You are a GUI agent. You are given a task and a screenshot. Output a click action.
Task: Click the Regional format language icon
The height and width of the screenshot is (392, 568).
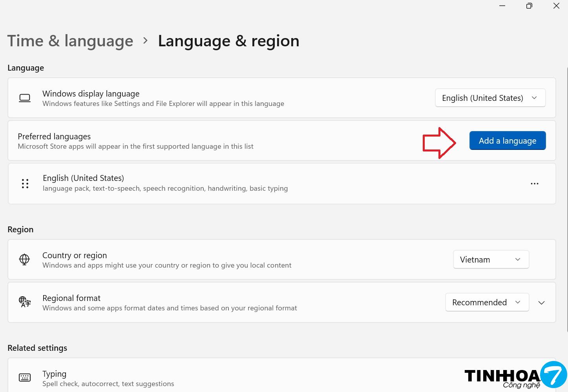25,302
